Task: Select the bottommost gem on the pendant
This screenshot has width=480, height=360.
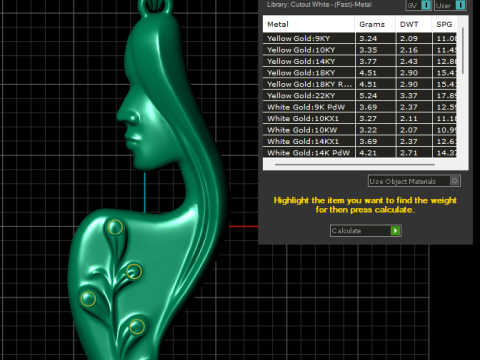Action: pyautogui.click(x=137, y=326)
